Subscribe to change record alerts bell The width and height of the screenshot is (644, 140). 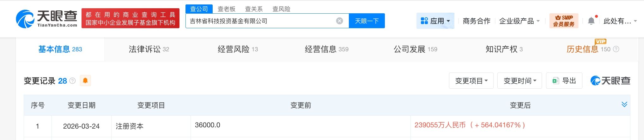pyautogui.click(x=85, y=81)
